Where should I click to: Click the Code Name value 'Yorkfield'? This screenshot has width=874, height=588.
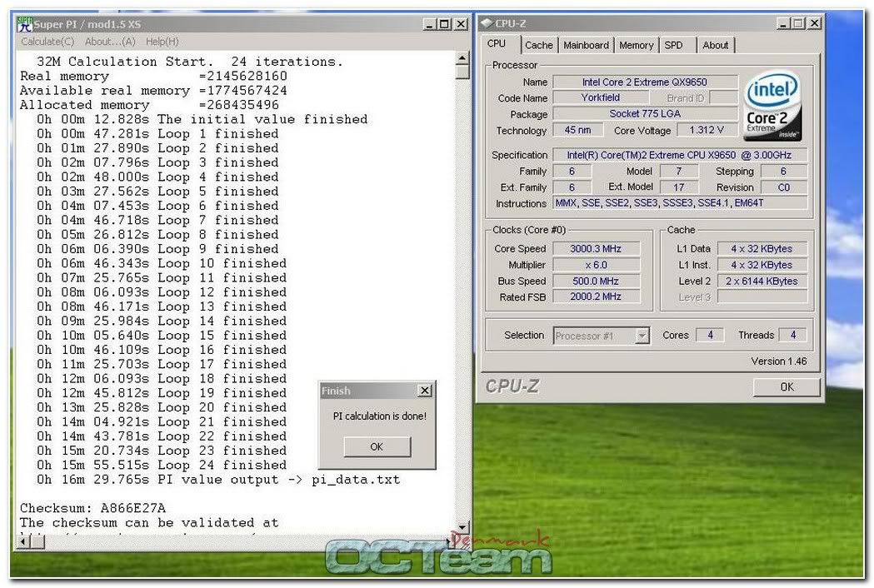(x=601, y=97)
